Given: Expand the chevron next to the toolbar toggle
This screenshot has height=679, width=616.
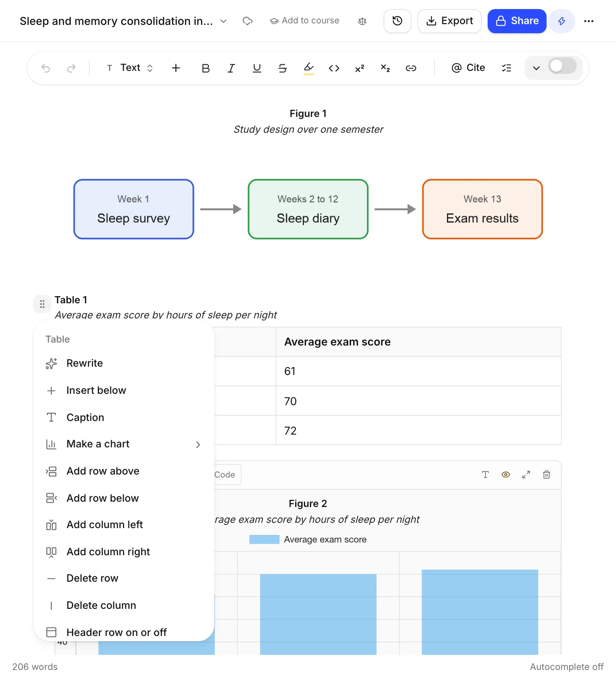Looking at the screenshot, I should point(536,68).
